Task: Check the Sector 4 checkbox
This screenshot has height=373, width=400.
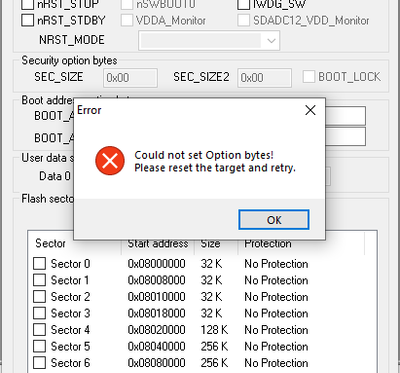Action: [x=39, y=330]
